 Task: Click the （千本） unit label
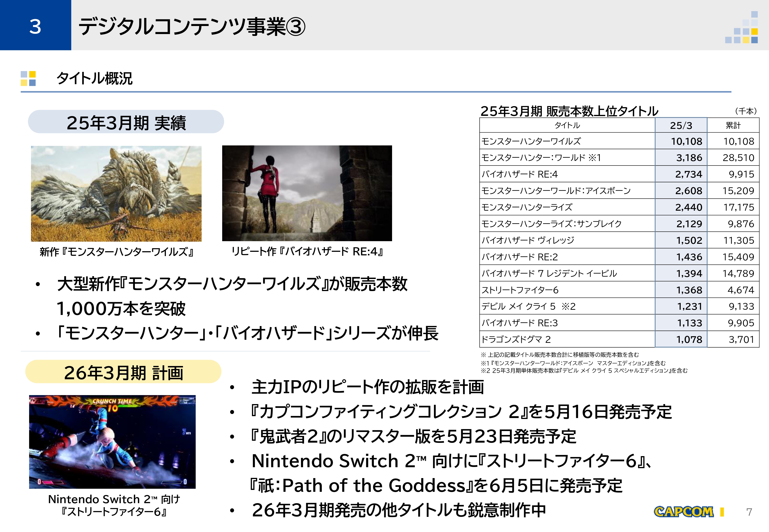[x=746, y=111]
